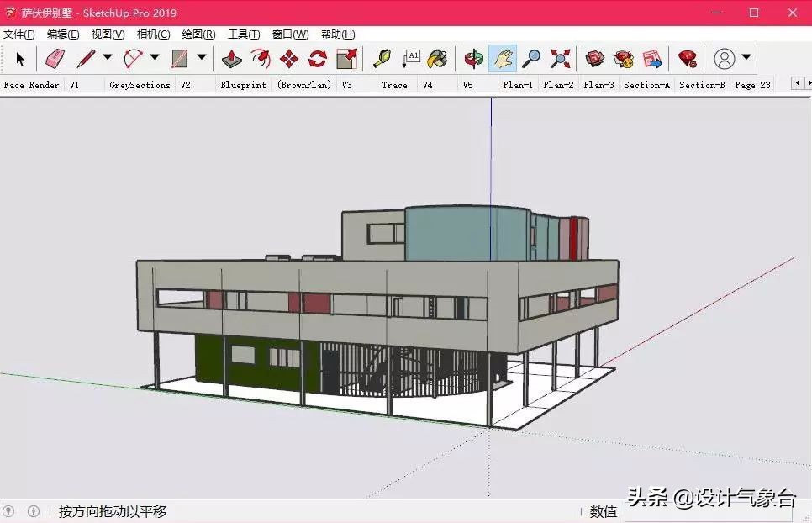Expand the Line tool dropdown arrow
The height and width of the screenshot is (523, 812).
[108, 57]
